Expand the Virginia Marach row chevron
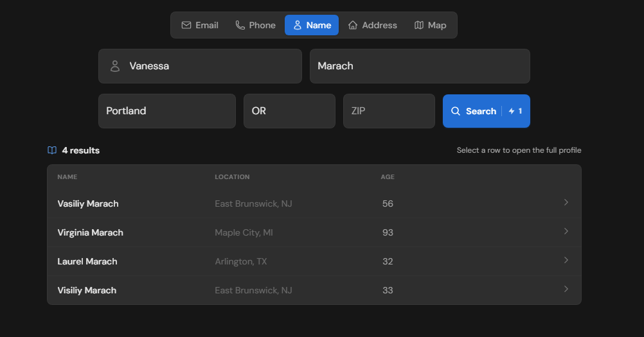Screen dimensions: 644x337 [566, 231]
